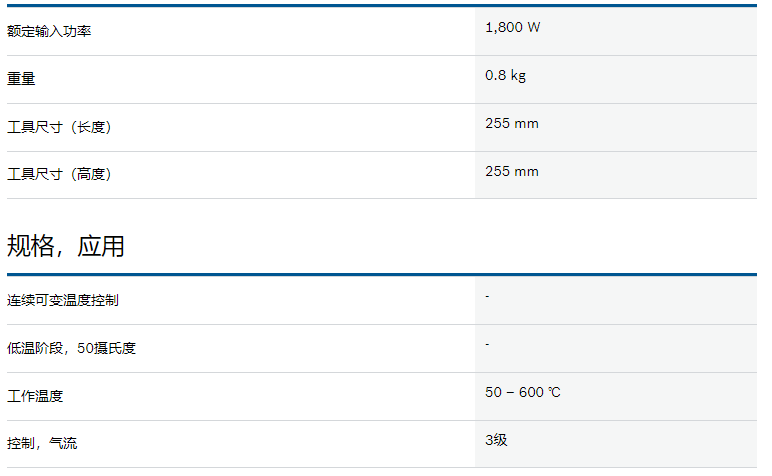The image size is (772, 476).
Task: Click the 控制，气流 row label
Action: pos(42,444)
